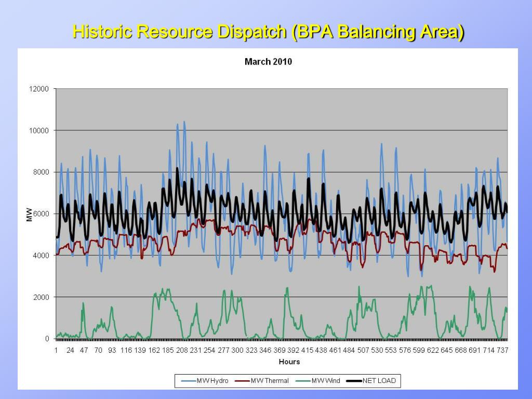
Task: Click the x-axis label 116
Action: [x=126, y=350]
